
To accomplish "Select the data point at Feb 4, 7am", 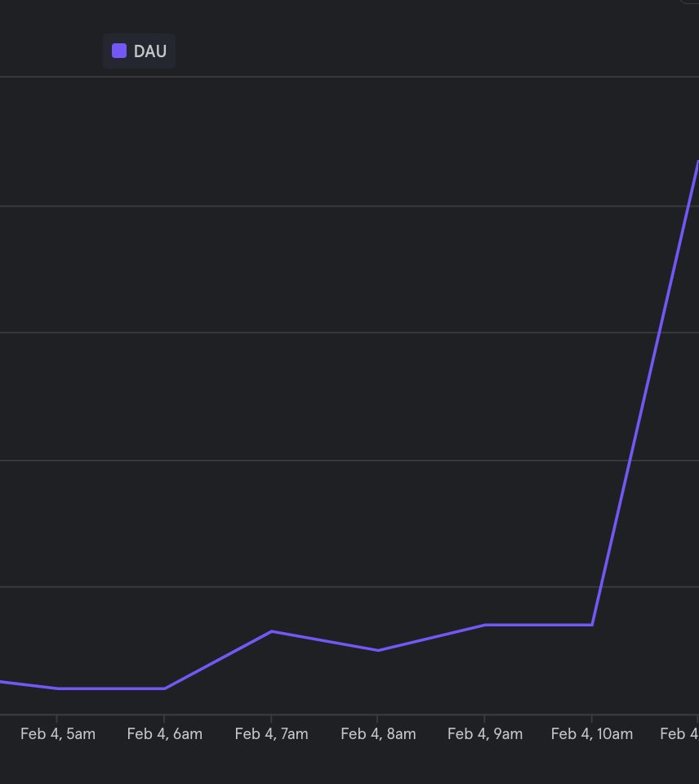I will coord(271,630).
